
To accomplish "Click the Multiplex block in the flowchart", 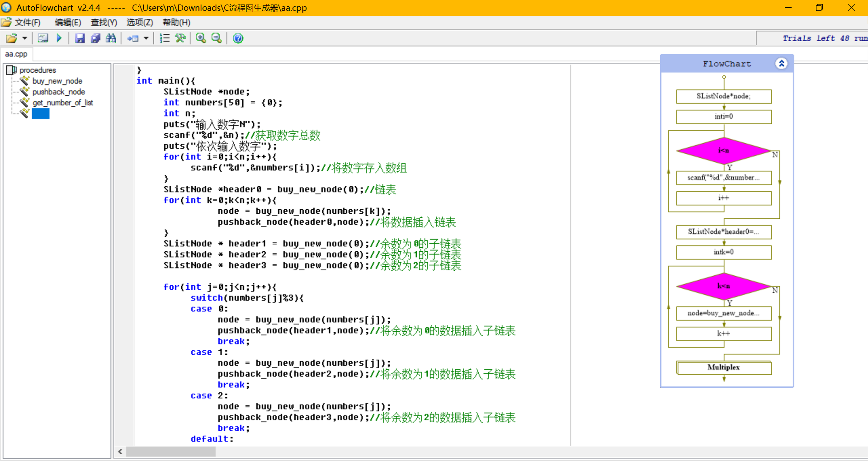I will [723, 367].
